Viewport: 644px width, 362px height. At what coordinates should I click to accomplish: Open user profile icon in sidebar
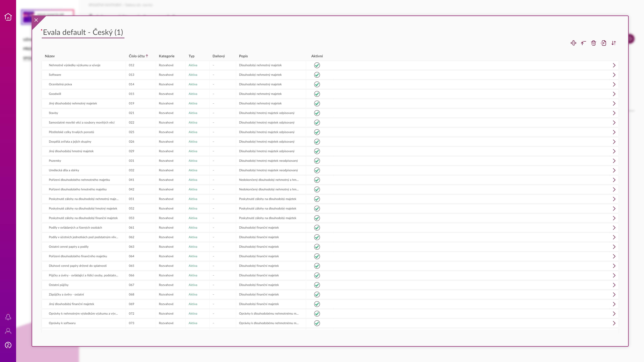point(8,331)
